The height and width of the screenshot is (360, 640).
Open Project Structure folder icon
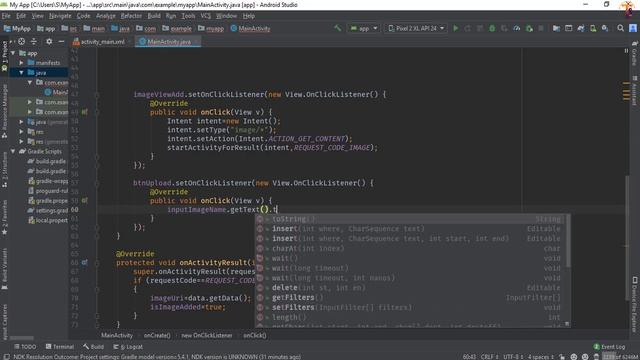click(556, 28)
